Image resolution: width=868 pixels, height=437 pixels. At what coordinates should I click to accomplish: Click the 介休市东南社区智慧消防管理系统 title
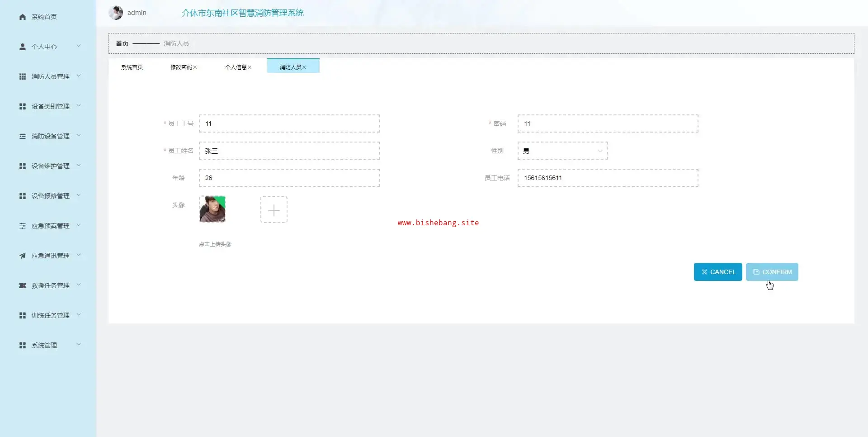pos(243,13)
